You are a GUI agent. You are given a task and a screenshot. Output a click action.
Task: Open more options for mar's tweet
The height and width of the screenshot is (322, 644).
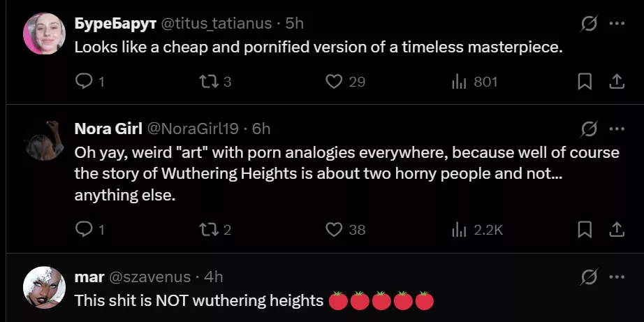pyautogui.click(x=616, y=277)
